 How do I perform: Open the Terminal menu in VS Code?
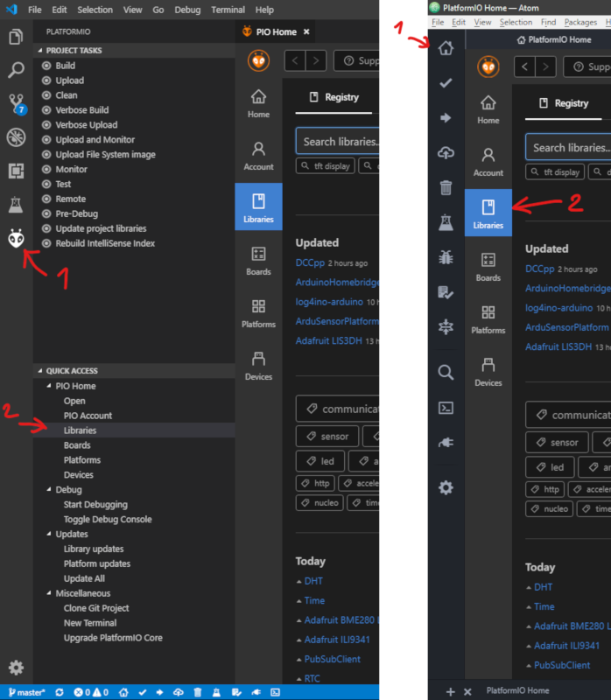228,10
